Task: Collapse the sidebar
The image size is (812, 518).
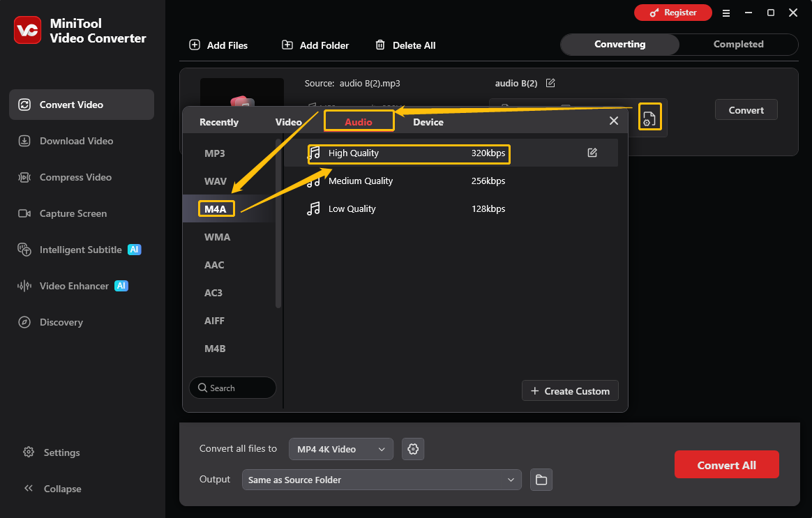Action: click(x=53, y=489)
